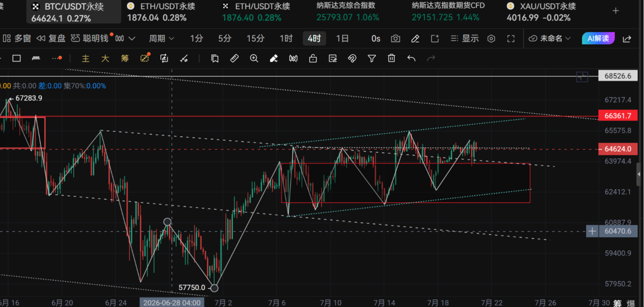The height and width of the screenshot is (307, 644).
Task: Share the chart with the arrow icon
Action: tap(627, 38)
